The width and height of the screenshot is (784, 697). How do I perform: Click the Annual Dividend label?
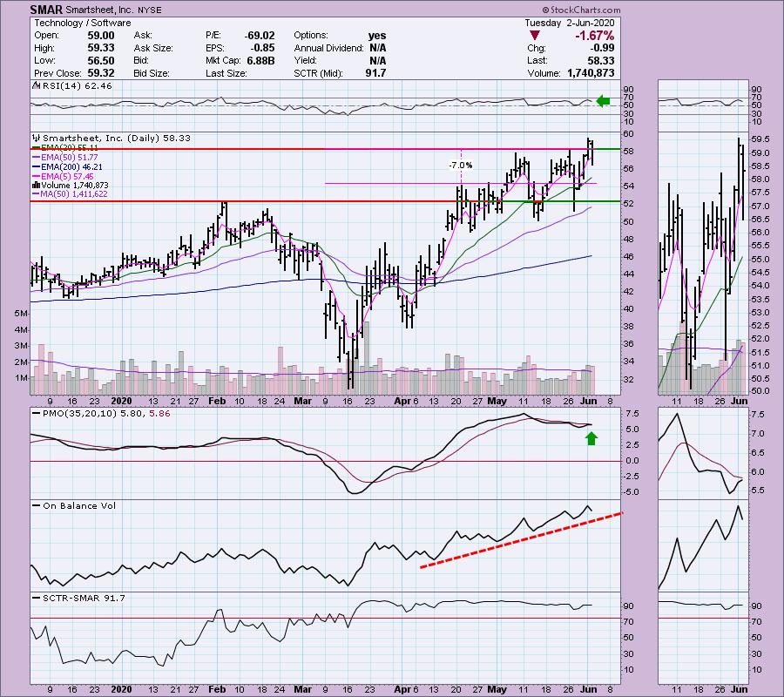(328, 48)
